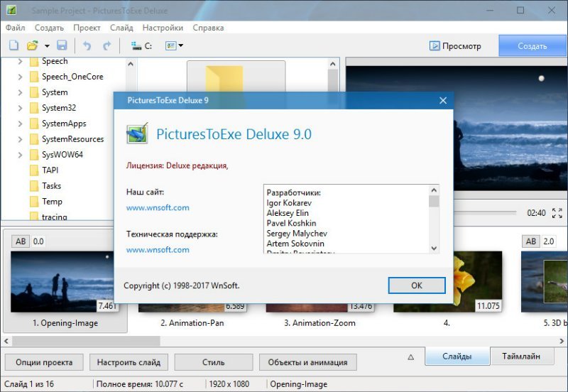Click the PicturesToExe logo in About dialog
Image resolution: width=568 pixels, height=392 pixels.
pos(137,134)
